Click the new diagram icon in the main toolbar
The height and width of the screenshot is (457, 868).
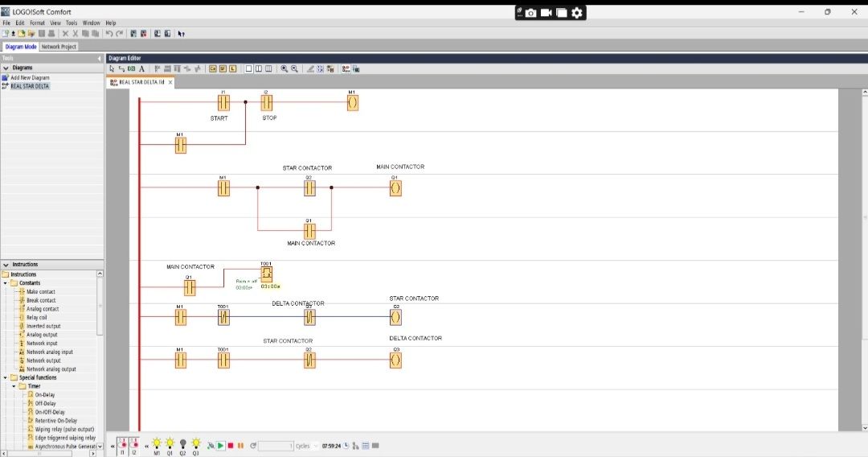[x=5, y=34]
